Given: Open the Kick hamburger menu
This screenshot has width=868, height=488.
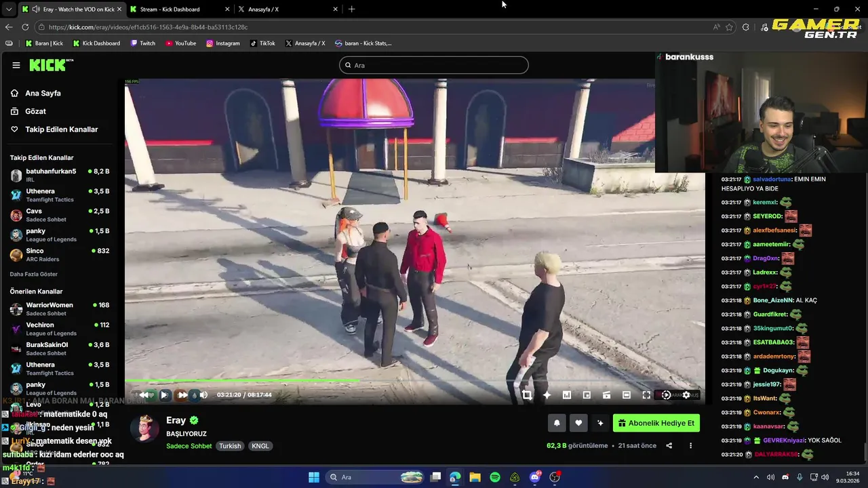Looking at the screenshot, I should pyautogui.click(x=16, y=65).
